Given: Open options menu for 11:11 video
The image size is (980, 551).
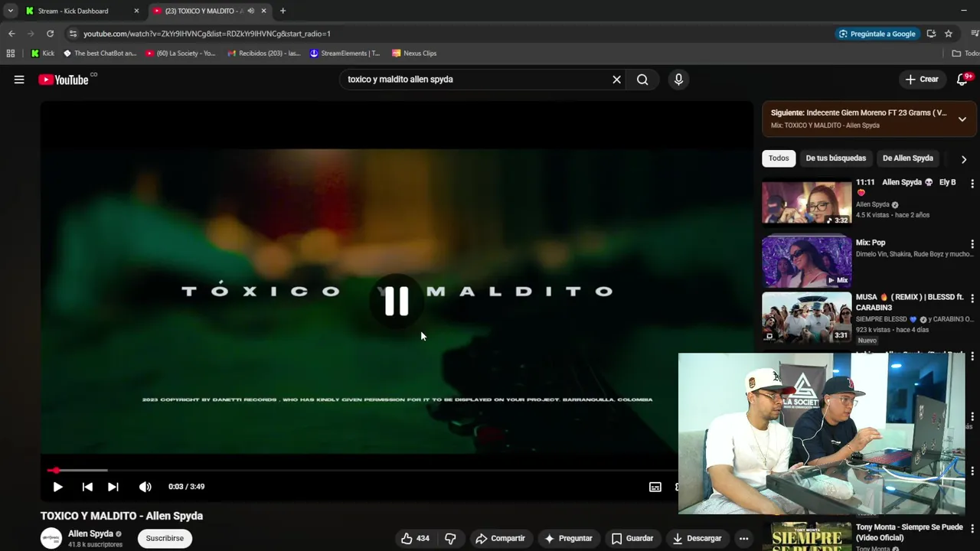Looking at the screenshot, I should pyautogui.click(x=972, y=184).
